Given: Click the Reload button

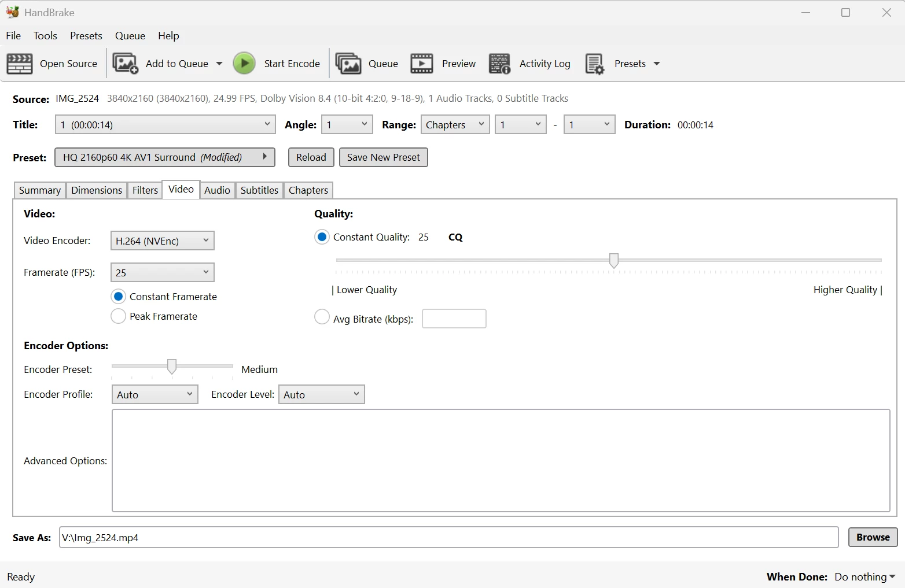Looking at the screenshot, I should tap(311, 157).
